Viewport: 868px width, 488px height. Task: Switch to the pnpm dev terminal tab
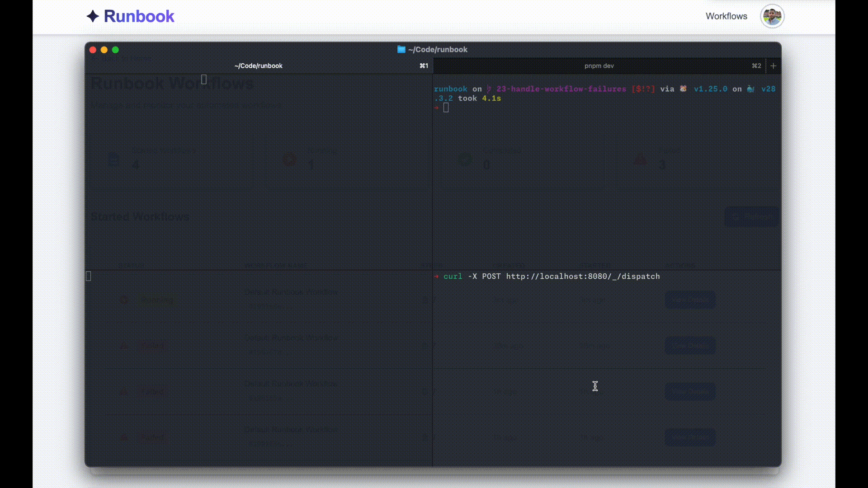[x=599, y=66]
